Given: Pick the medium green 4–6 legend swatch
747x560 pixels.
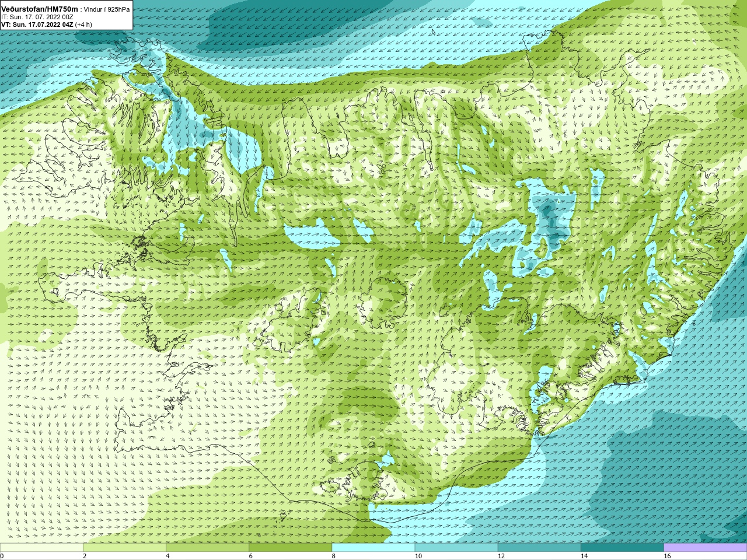Looking at the screenshot, I should [x=207, y=547].
